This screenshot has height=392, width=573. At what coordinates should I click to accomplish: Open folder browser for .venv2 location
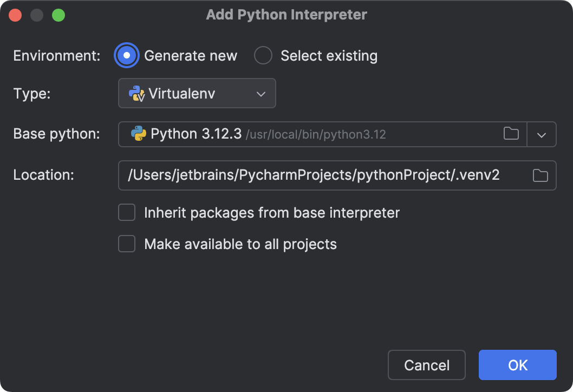click(x=540, y=175)
